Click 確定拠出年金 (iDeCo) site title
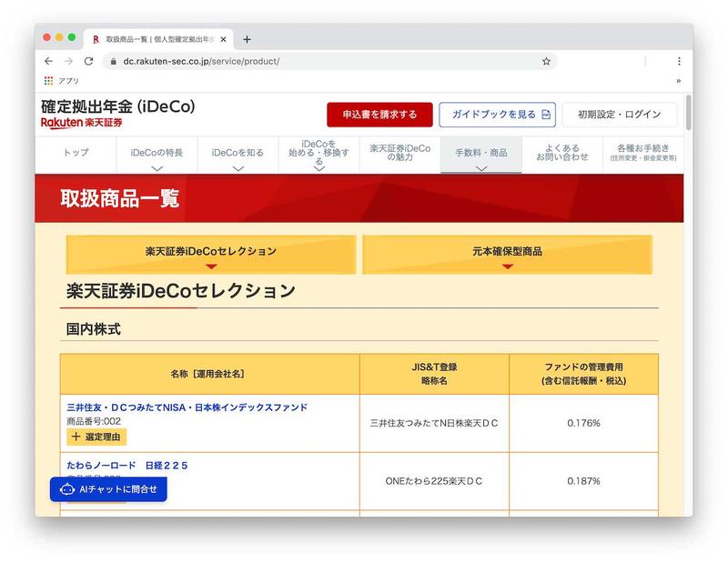Screen dimensions: 728x563 tap(118, 106)
